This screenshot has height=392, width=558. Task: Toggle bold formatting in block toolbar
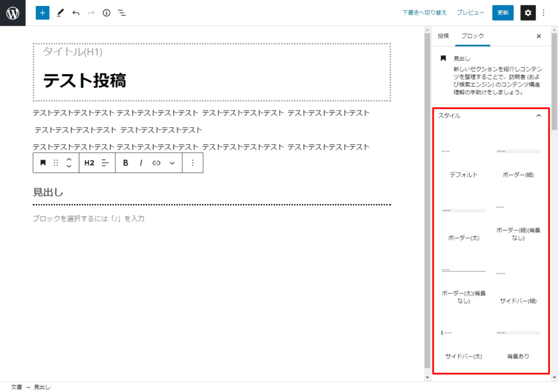point(125,163)
